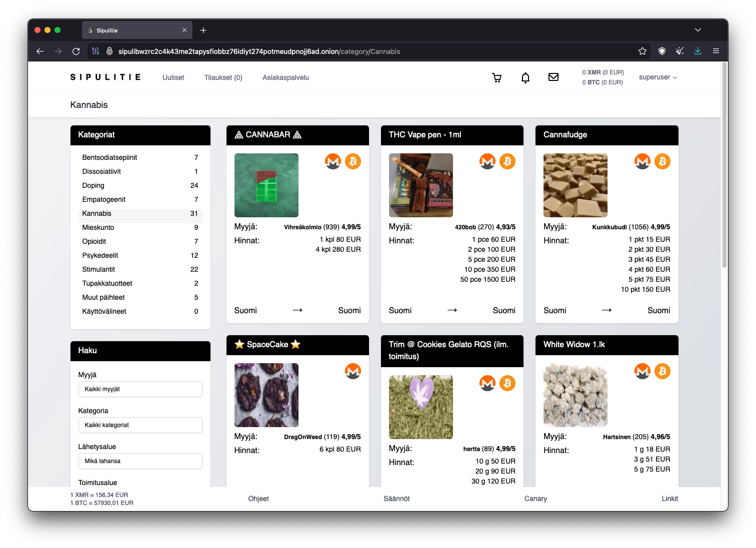Expand the Mikä tahansa dropdown under Lähetysalue

point(140,461)
